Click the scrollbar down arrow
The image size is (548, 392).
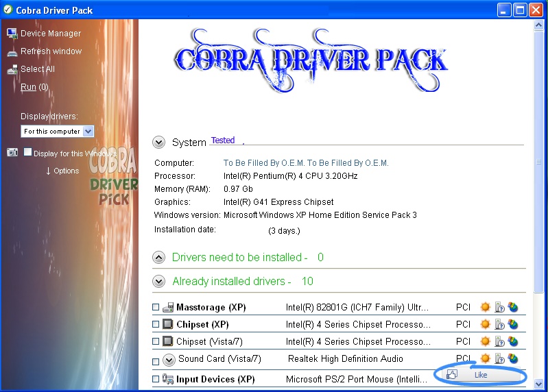tap(538, 384)
